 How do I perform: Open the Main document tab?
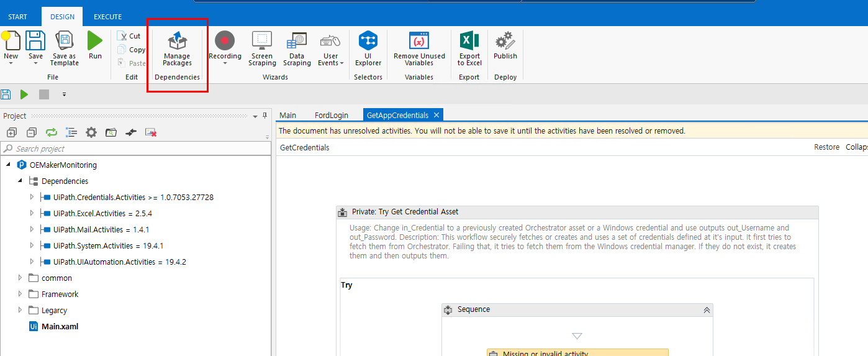pyautogui.click(x=287, y=115)
